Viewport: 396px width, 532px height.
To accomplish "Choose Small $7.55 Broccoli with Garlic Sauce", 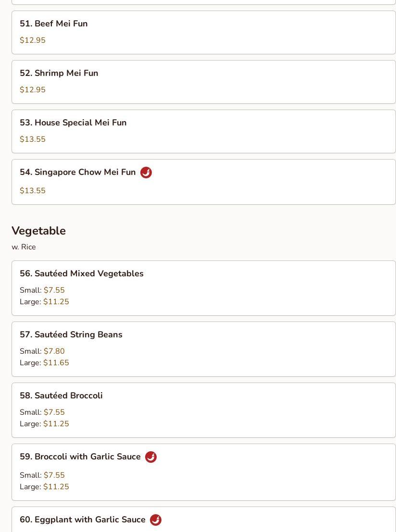I will tap(42, 475).
